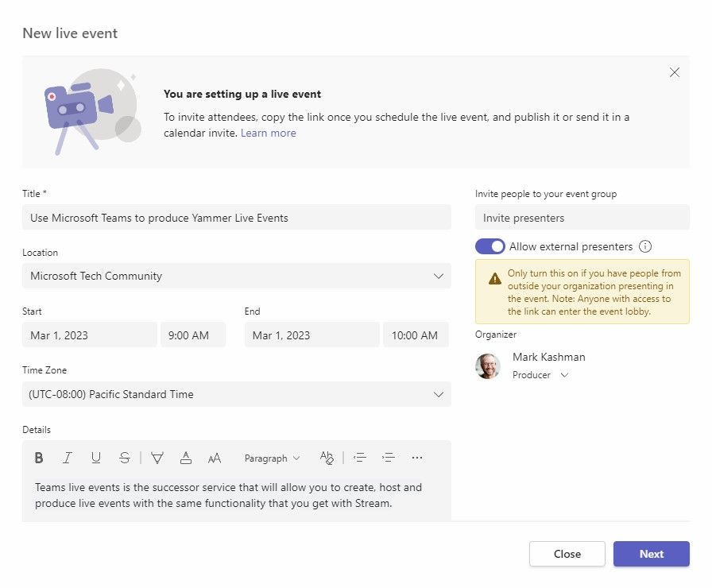
Task: Open font size options in Details toolbar
Action: pos(215,458)
